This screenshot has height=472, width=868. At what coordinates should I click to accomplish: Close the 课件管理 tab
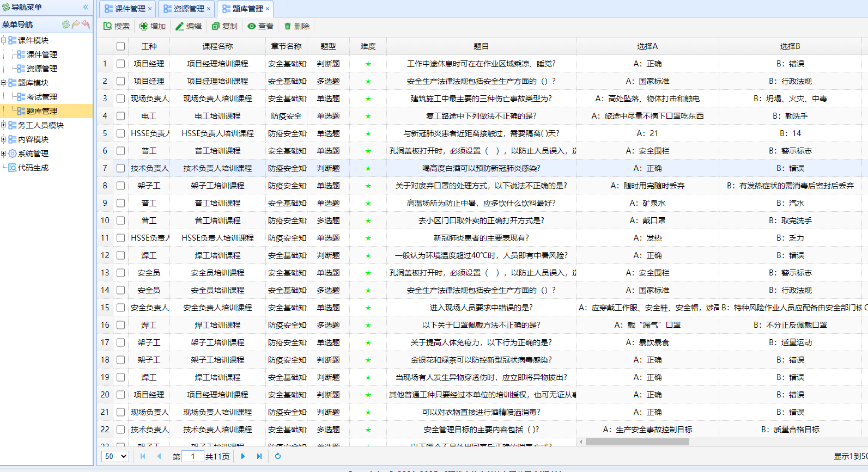click(150, 9)
